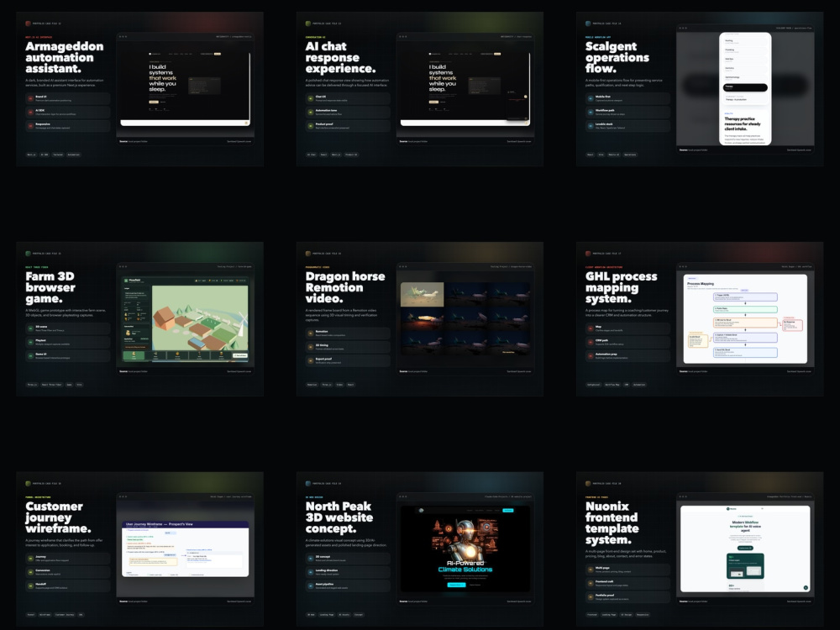Image resolution: width=840 pixels, height=630 pixels.
Task: Open the Farm 3D browser game preview
Action: pyautogui.click(x=186, y=320)
